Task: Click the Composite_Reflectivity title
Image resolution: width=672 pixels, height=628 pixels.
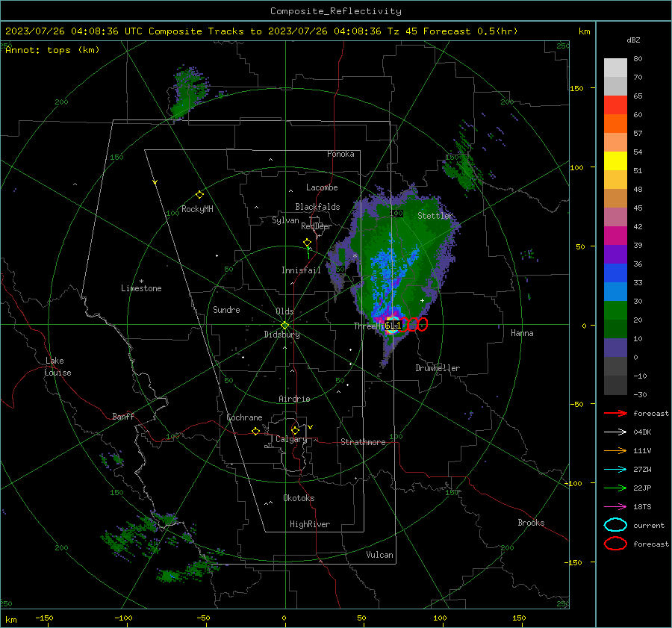Action: 335,11
